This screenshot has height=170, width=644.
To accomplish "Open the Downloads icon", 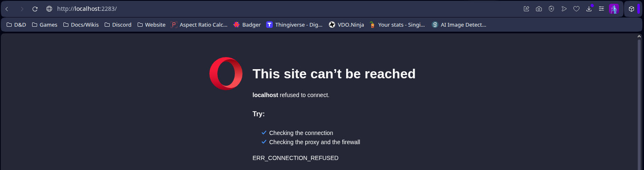I will [x=589, y=8].
